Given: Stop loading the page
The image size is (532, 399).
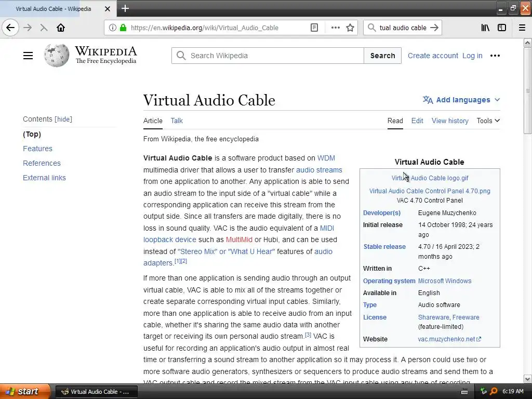Looking at the screenshot, I should click(x=44, y=28).
